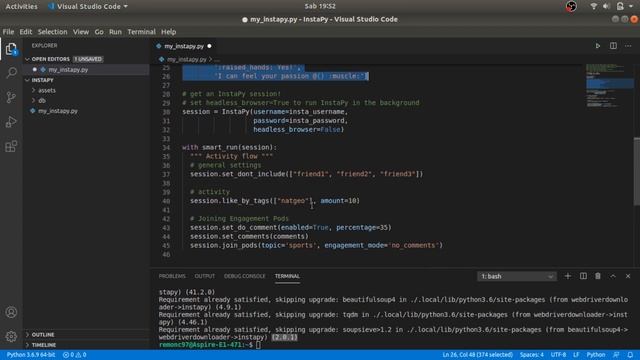Open the Explorer view in activity bar
Image resolution: width=640 pixels, height=360 pixels.
pyautogui.click(x=11, y=49)
